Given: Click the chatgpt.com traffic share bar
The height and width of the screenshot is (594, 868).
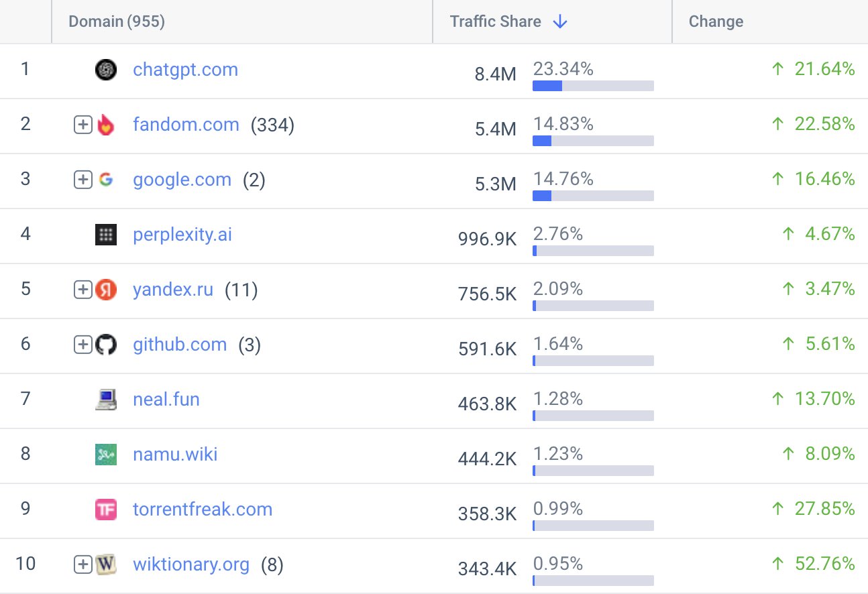Looking at the screenshot, I should click(x=593, y=86).
